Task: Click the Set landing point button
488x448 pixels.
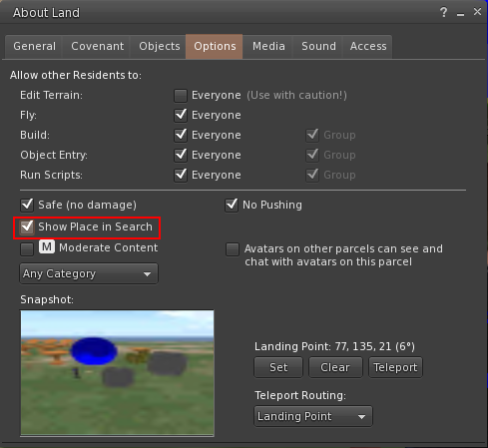Action: click(278, 367)
